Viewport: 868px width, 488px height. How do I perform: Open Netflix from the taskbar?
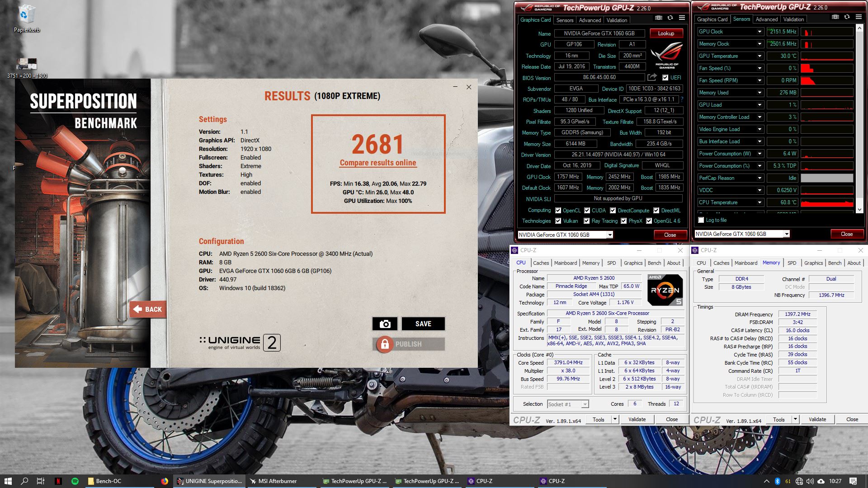[x=58, y=481]
